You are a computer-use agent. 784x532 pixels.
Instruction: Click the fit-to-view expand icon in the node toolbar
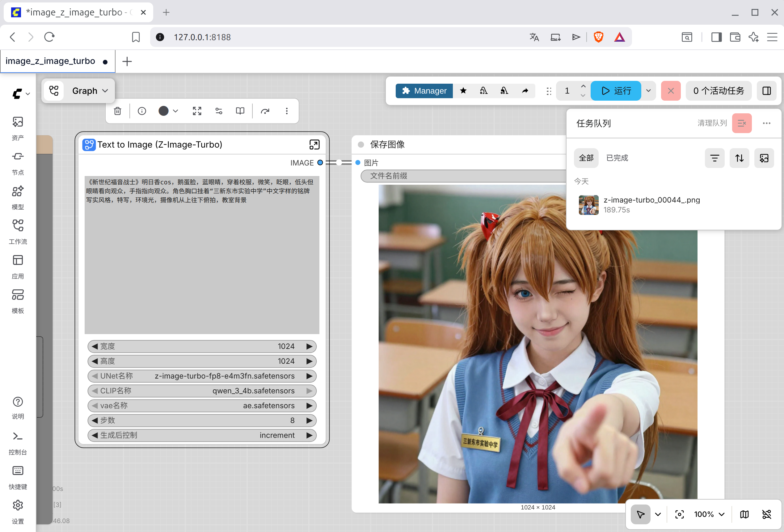pyautogui.click(x=197, y=111)
